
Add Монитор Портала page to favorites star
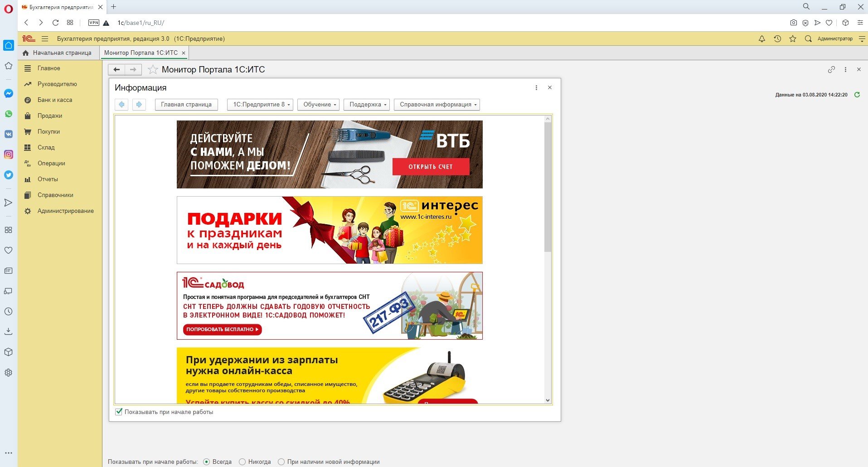click(x=153, y=69)
